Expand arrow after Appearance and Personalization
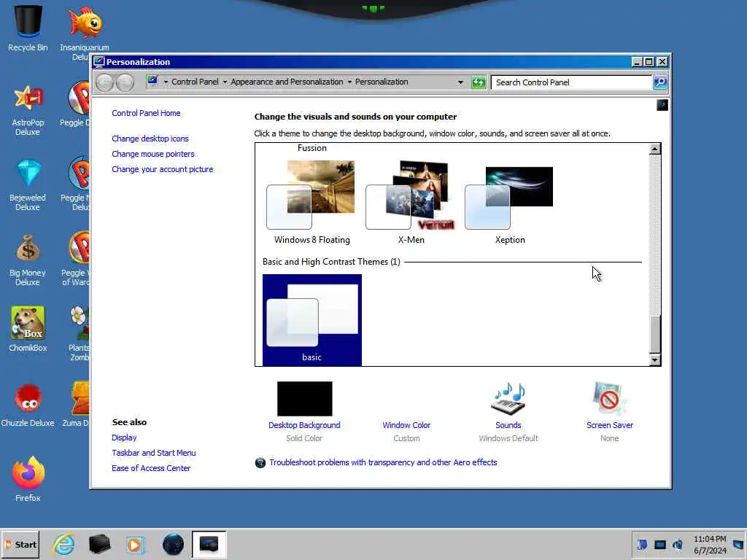Image resolution: width=747 pixels, height=560 pixels. click(x=349, y=82)
